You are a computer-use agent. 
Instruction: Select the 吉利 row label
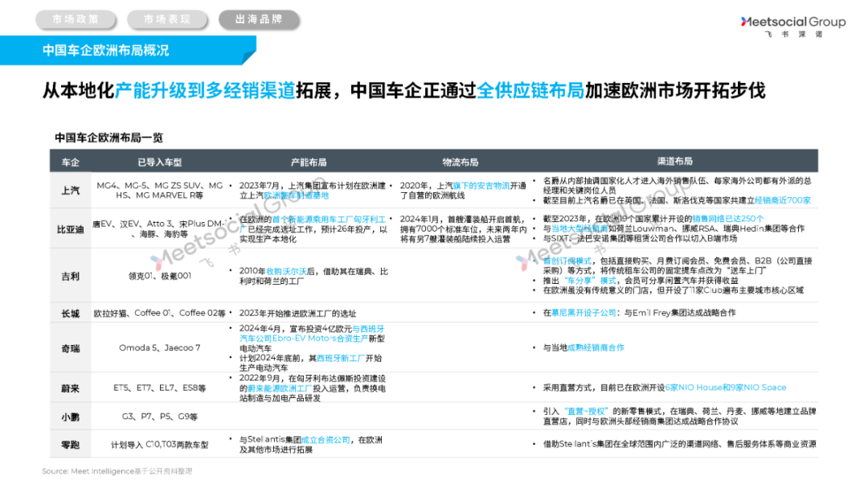70,276
